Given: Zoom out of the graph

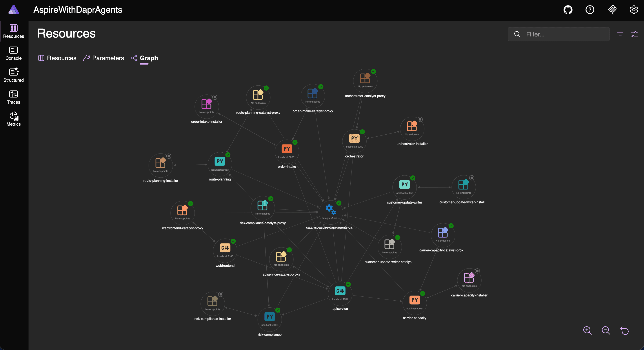Looking at the screenshot, I should tap(606, 330).
